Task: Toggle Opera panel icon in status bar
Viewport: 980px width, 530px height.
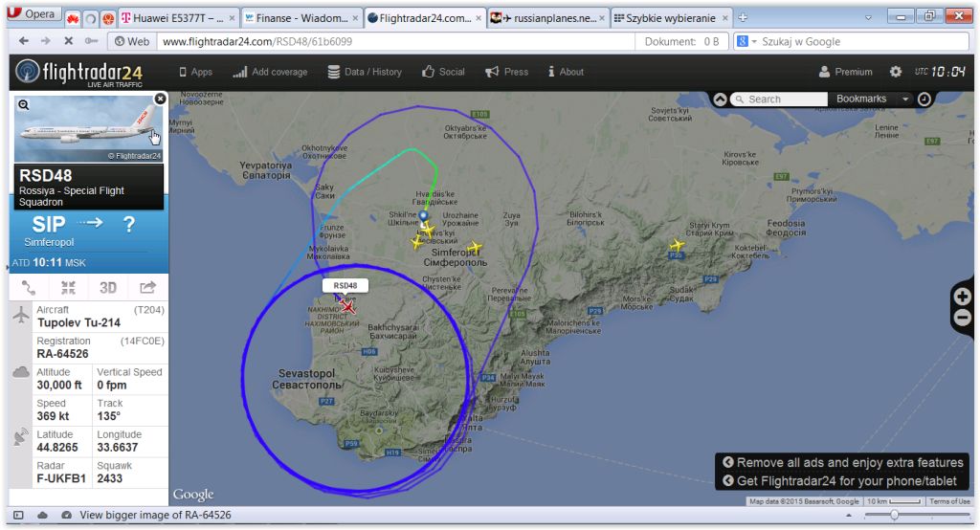Action: tap(19, 515)
